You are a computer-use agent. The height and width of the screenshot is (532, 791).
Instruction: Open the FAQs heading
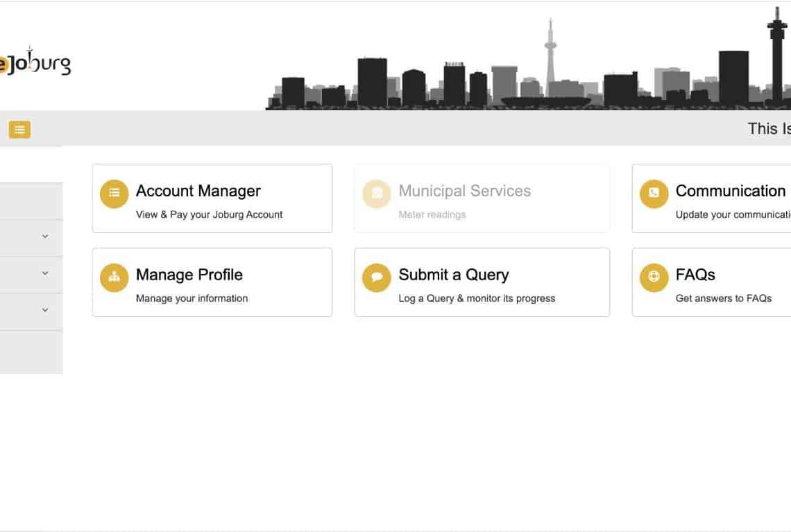pyautogui.click(x=695, y=275)
